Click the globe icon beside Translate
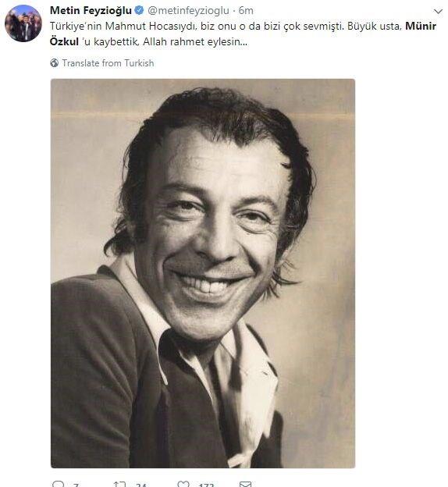This screenshot has height=487, width=448. [x=55, y=63]
